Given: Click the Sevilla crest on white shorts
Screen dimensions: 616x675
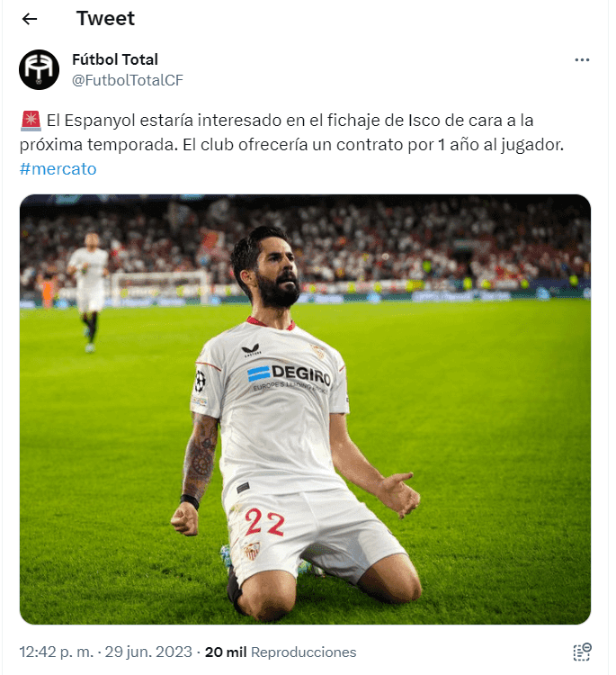Looking at the screenshot, I should coord(252,550).
